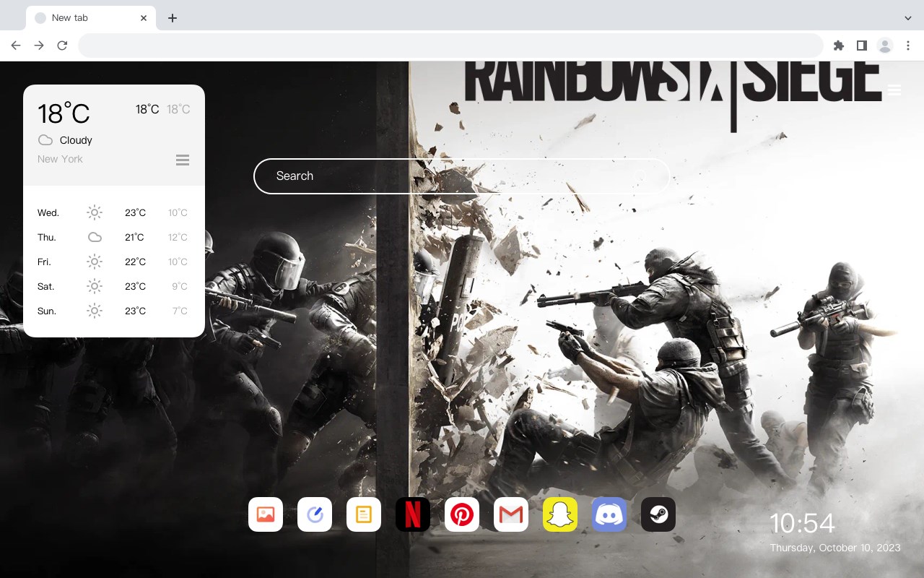Click the cloud icon beside Cloudy

45,140
